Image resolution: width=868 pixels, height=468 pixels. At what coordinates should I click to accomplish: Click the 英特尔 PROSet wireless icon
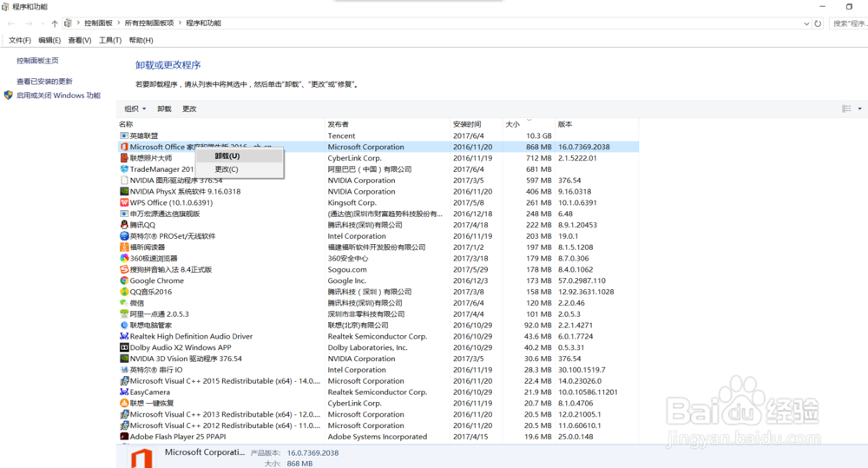(124, 236)
